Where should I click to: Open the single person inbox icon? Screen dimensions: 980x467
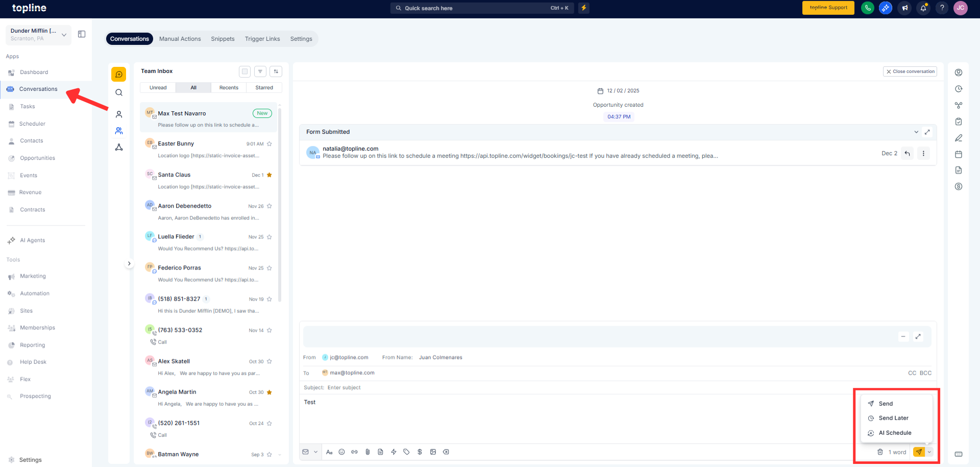119,114
